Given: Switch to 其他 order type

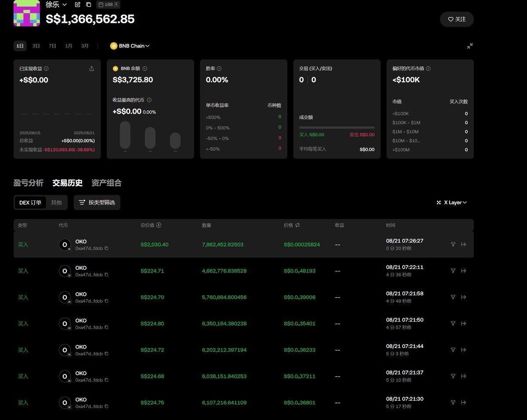Looking at the screenshot, I should coord(56,203).
